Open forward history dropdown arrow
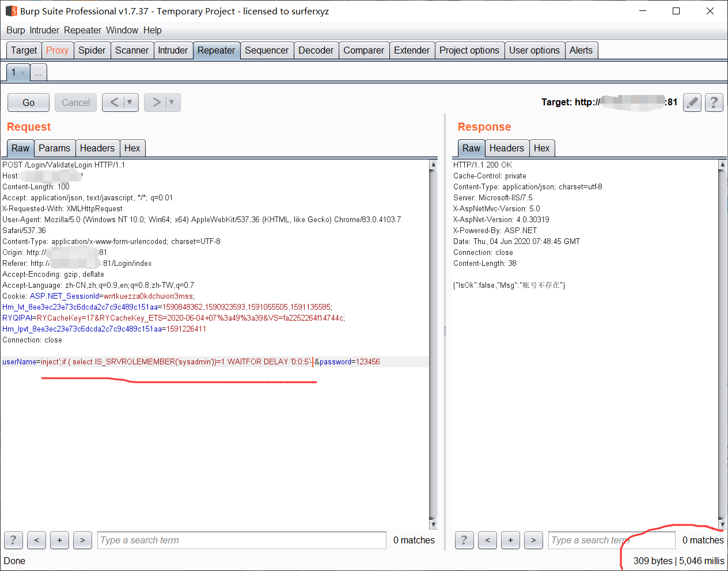Viewport: 728px width, 571px height. pyautogui.click(x=172, y=102)
